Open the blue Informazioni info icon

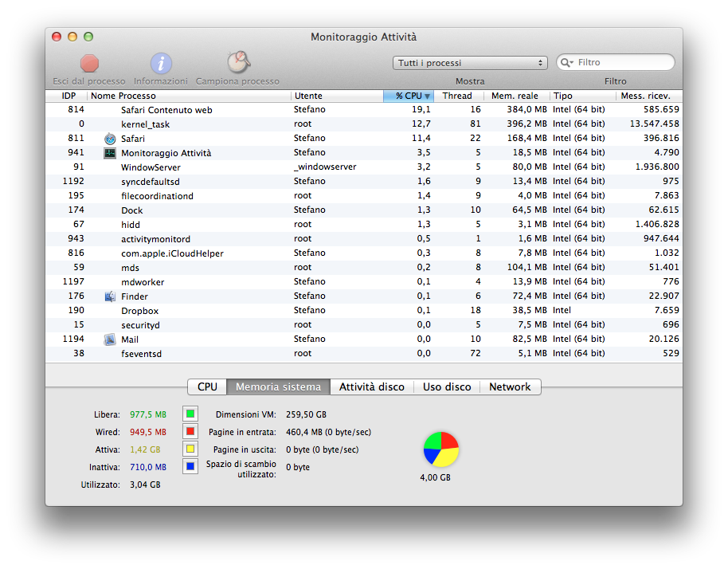161,63
